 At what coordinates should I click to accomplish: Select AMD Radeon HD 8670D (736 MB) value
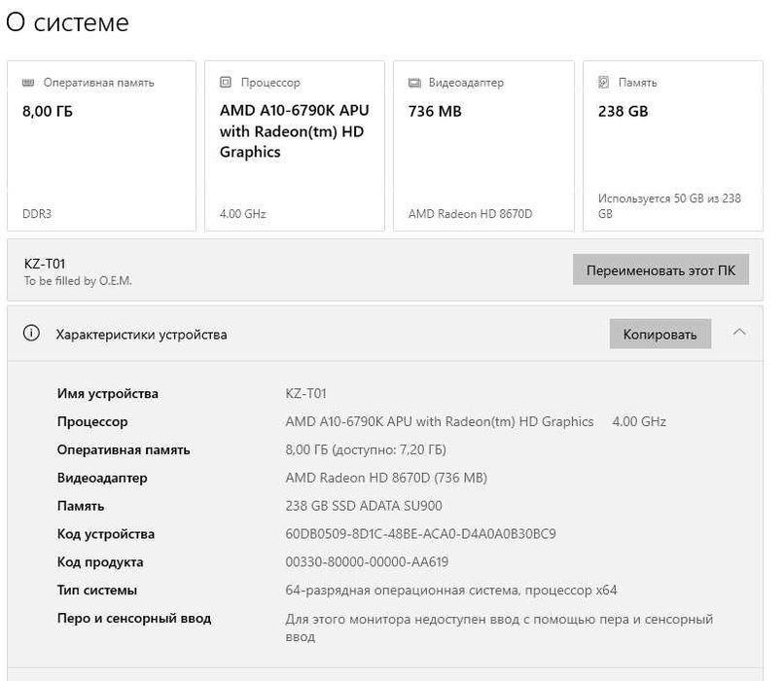pos(386,478)
